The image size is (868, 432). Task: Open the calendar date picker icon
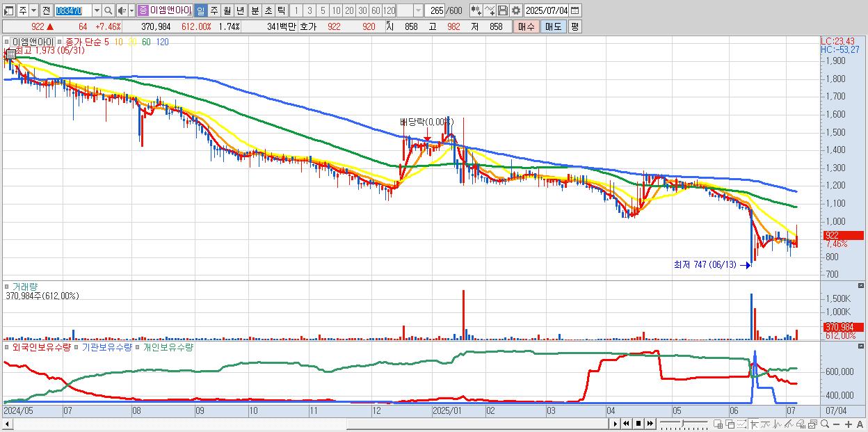tap(574, 10)
